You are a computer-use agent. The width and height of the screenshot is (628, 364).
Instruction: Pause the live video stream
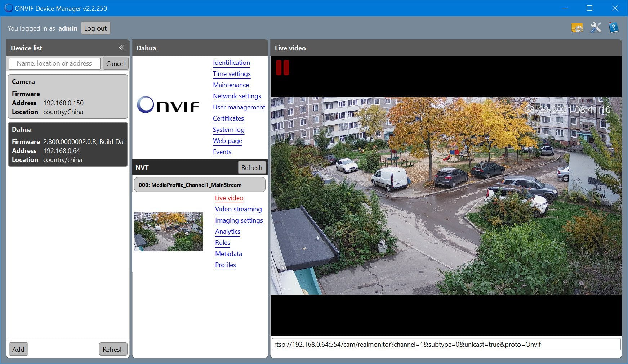[282, 68]
